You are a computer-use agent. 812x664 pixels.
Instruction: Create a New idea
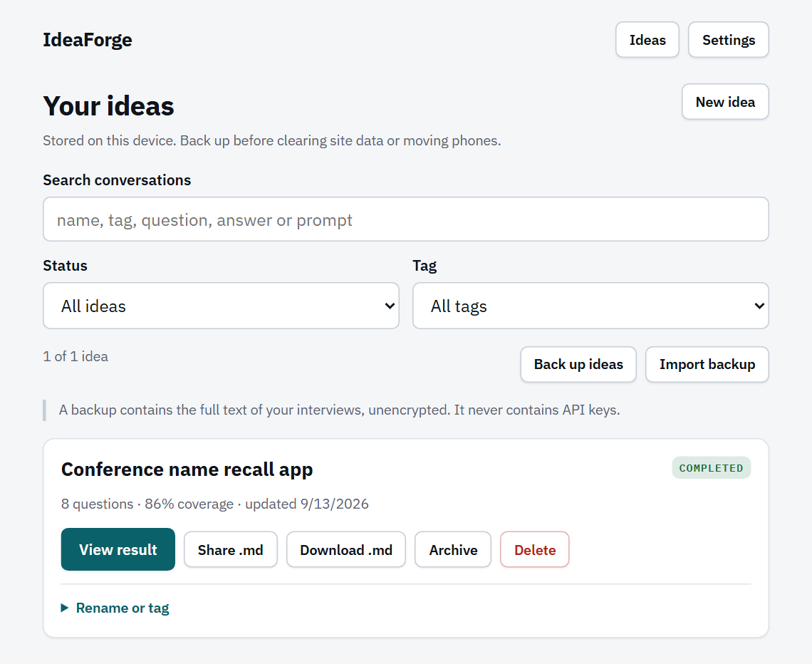(725, 102)
